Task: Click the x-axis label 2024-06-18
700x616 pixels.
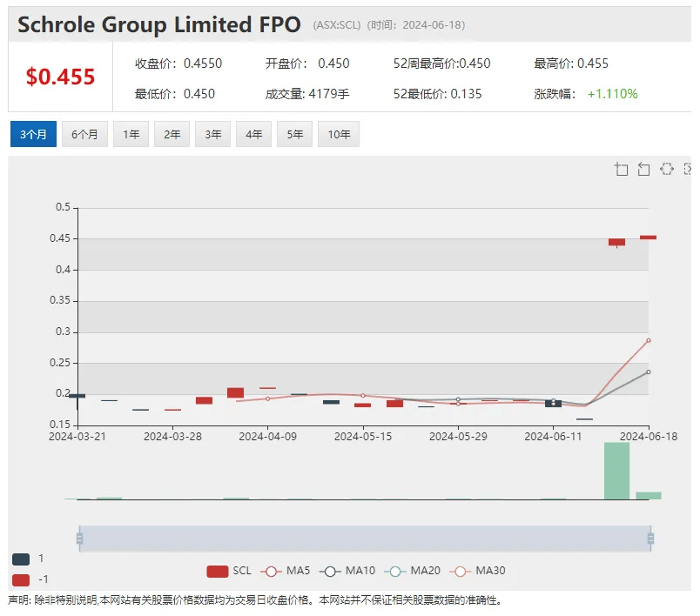Action: tap(649, 436)
